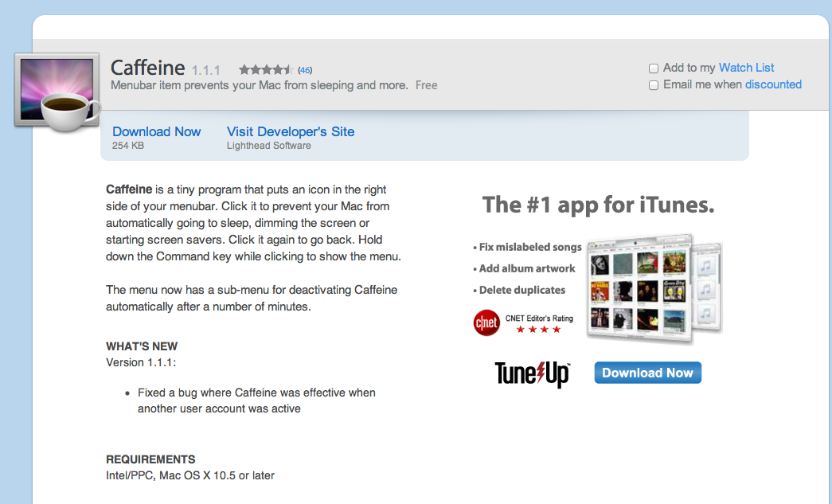
Task: Click the 'Add album artwork' bullet text
Action: pos(527,268)
